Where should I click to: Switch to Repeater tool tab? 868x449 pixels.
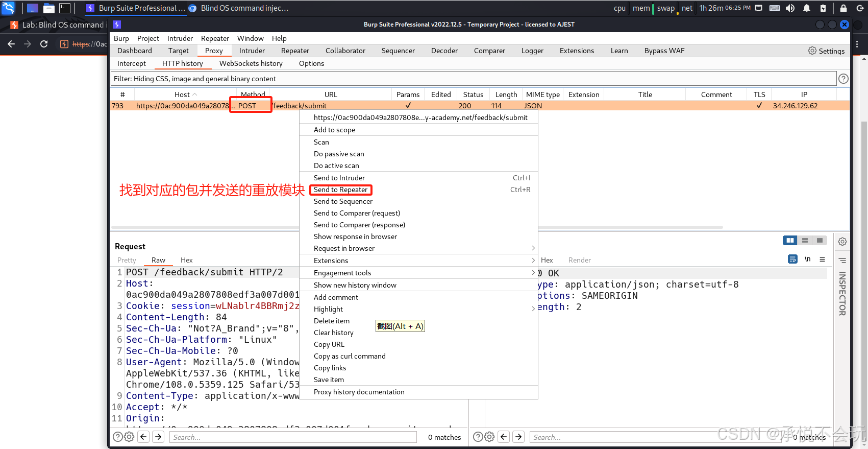(x=295, y=51)
